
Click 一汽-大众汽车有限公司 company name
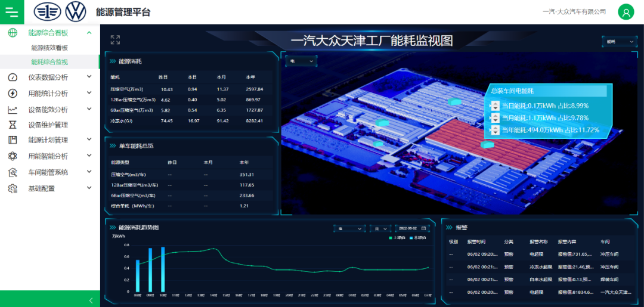point(574,12)
